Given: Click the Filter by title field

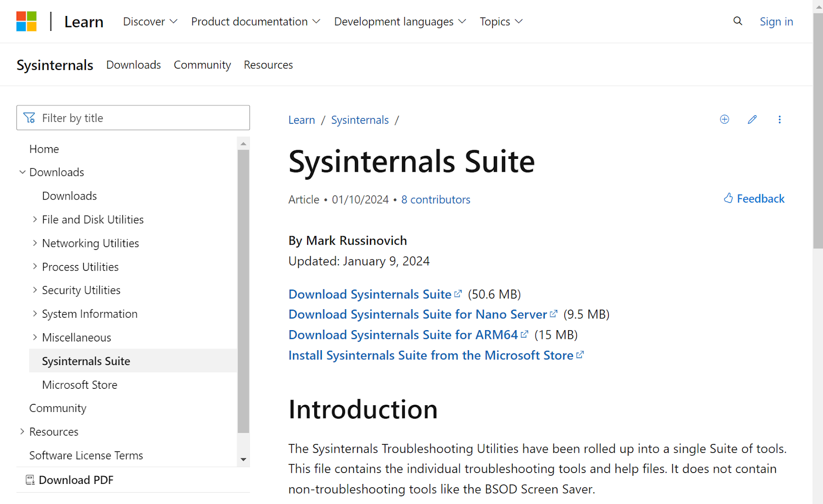Looking at the screenshot, I should point(133,118).
